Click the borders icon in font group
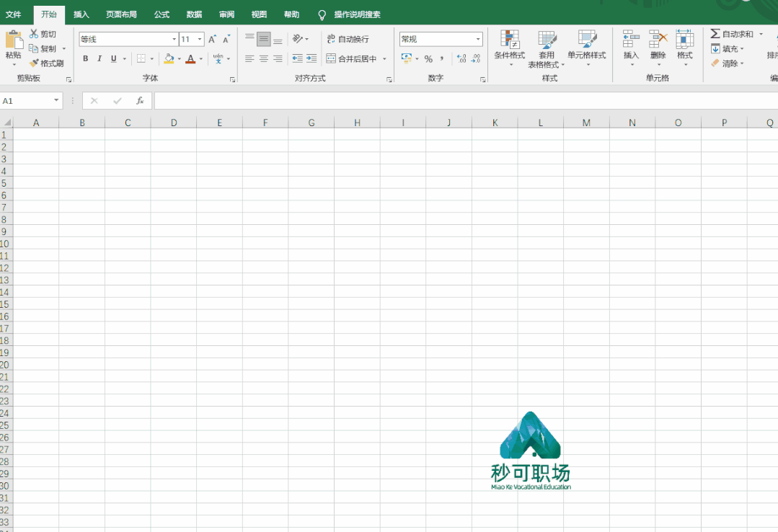Viewport: 778px width, 532px height. (x=141, y=58)
